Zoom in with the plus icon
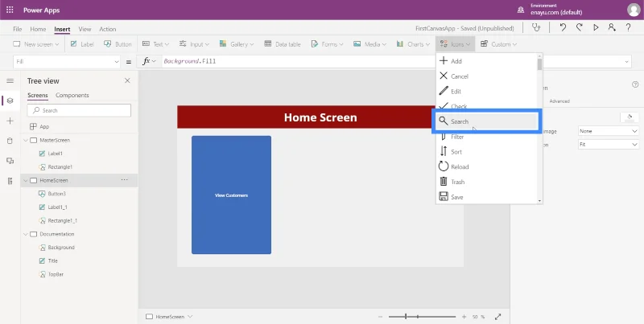Image resolution: width=644 pixels, height=324 pixels. pos(464,317)
